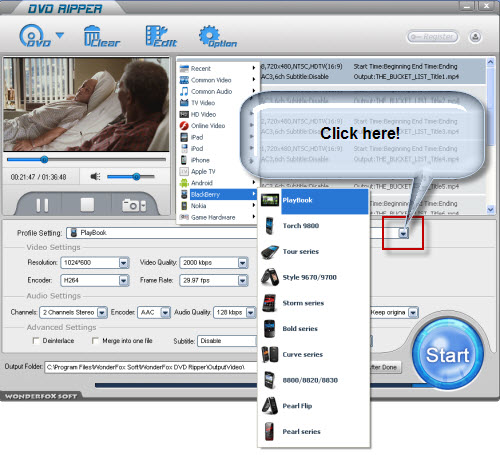Click the PlayBook tablet thumbnail icon

pyautogui.click(x=270, y=200)
